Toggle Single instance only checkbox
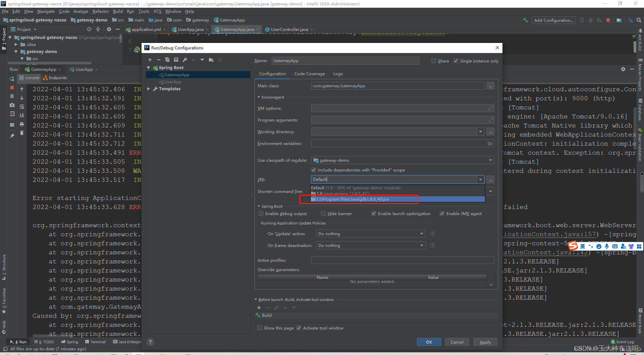644x355 pixels. pyautogui.click(x=456, y=61)
